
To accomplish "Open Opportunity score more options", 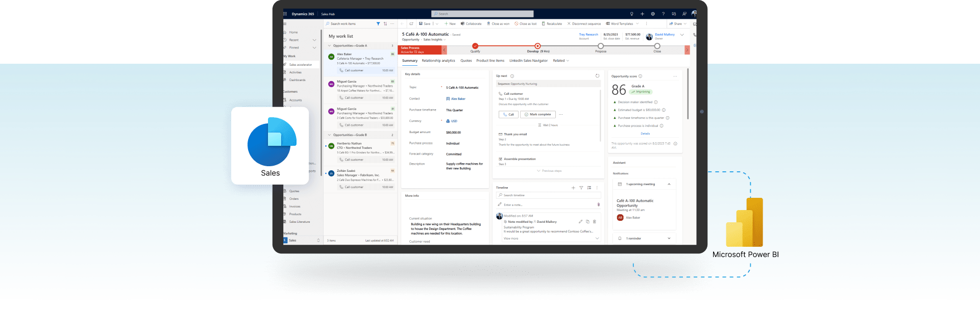I will pos(675,76).
